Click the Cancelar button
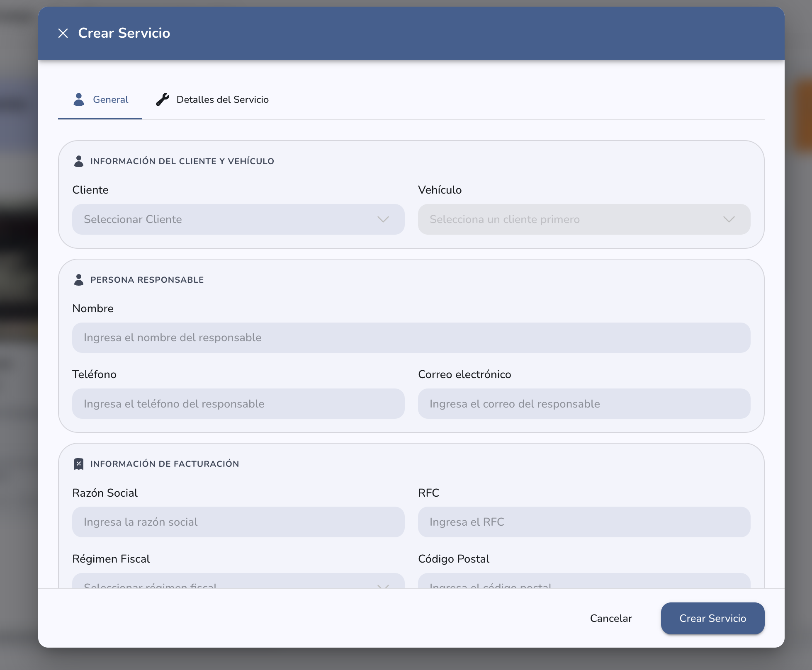 [x=611, y=618]
